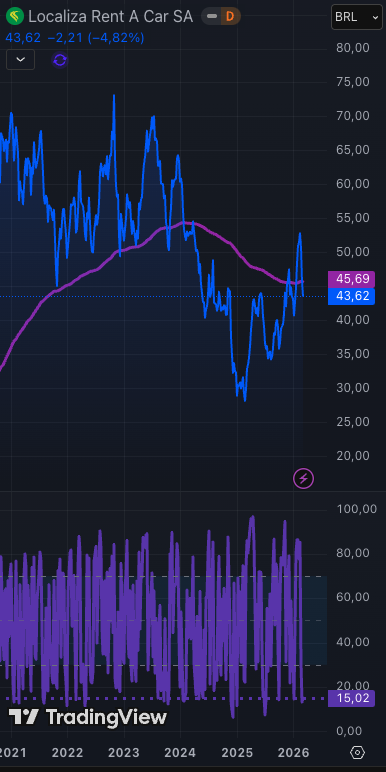
Task: Open the BRL currency dropdown
Action: click(356, 17)
